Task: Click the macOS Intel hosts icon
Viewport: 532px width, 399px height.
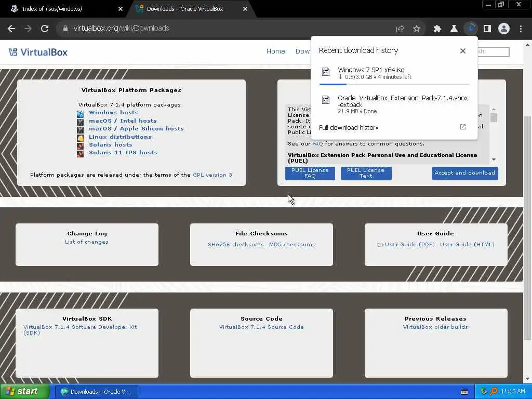Action: click(x=80, y=122)
